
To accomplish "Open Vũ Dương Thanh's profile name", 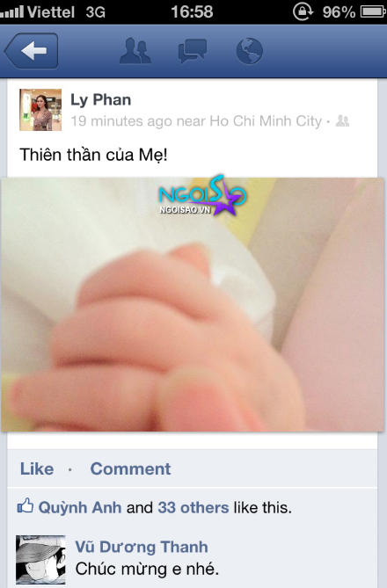I will coord(142,547).
